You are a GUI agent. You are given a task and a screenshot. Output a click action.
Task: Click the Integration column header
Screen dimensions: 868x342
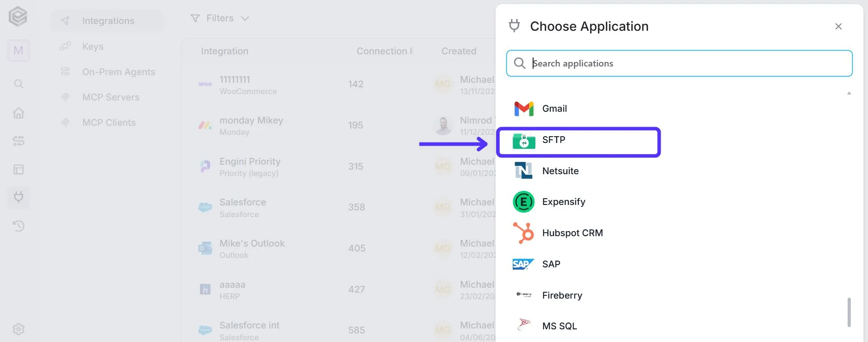224,51
